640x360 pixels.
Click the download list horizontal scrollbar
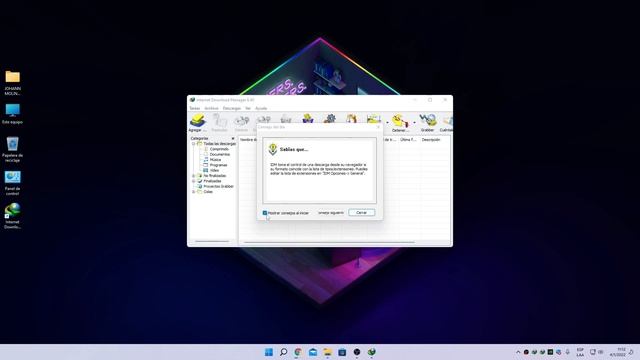[329, 242]
